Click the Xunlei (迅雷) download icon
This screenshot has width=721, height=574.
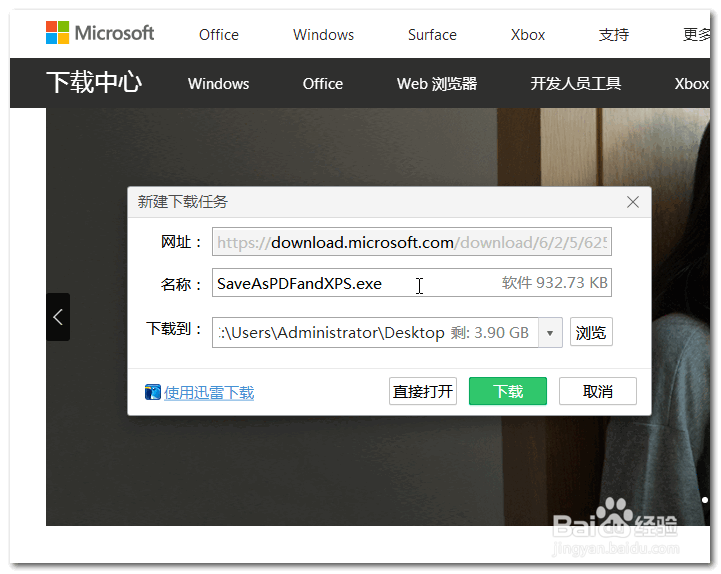click(153, 392)
